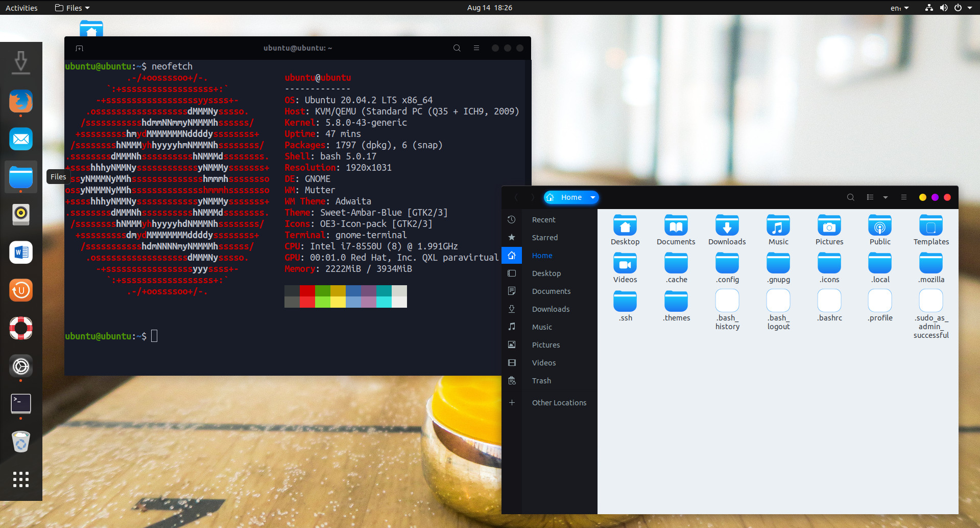This screenshot has height=528, width=980.
Task: Open the en input source dropdown
Action: (900, 8)
